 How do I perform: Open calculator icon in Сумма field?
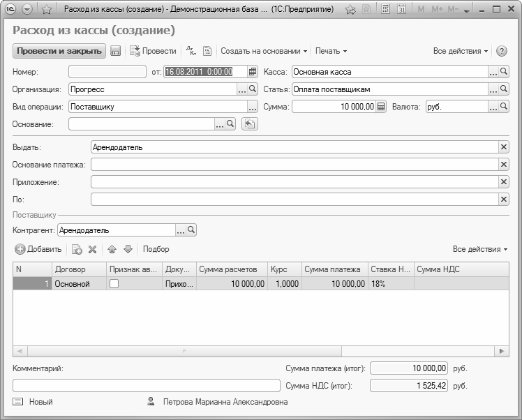tap(381, 107)
